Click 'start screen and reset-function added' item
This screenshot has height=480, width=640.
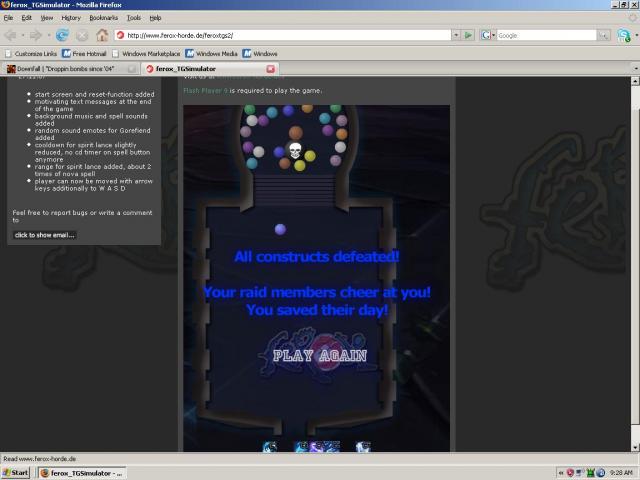[x=94, y=94]
